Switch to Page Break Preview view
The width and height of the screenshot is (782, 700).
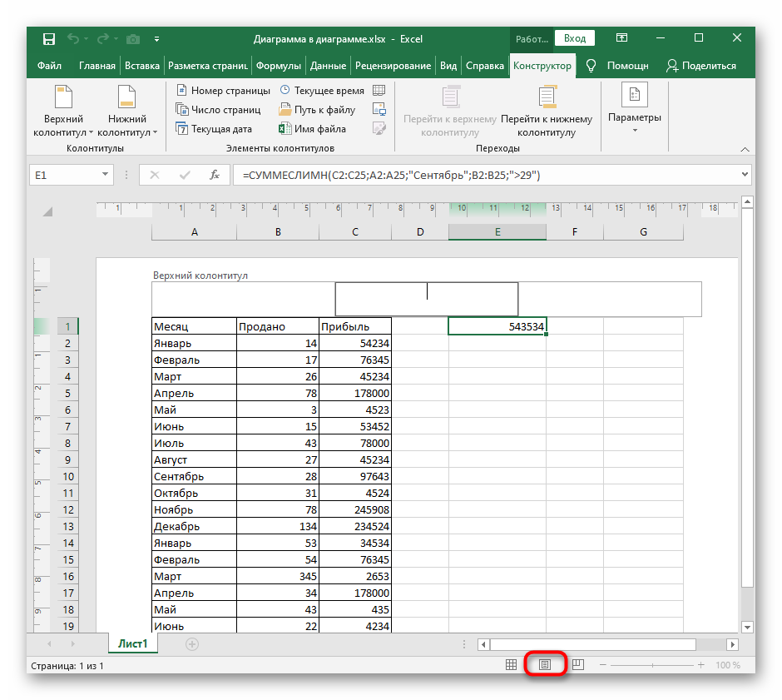pos(578,665)
